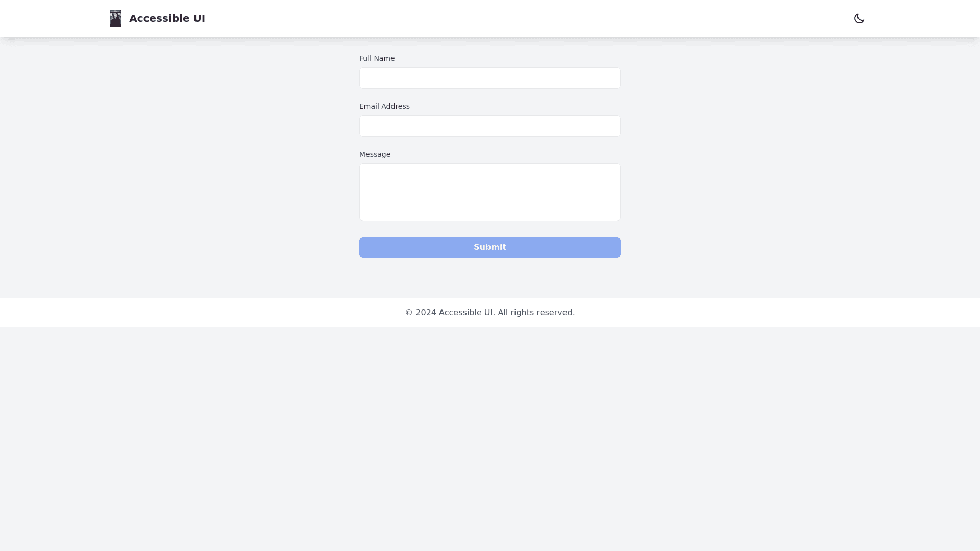Click the white footer bar
The height and width of the screenshot is (551, 980).
(x=204, y=313)
